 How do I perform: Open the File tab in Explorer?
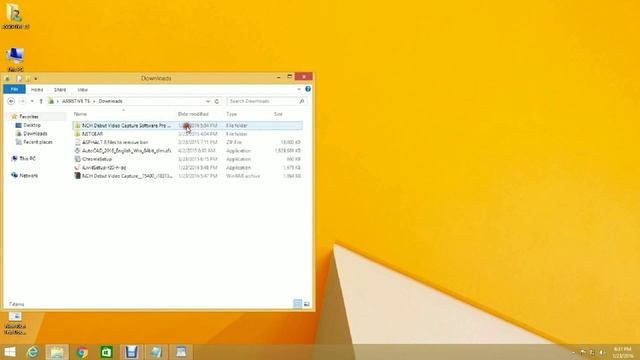[x=14, y=89]
